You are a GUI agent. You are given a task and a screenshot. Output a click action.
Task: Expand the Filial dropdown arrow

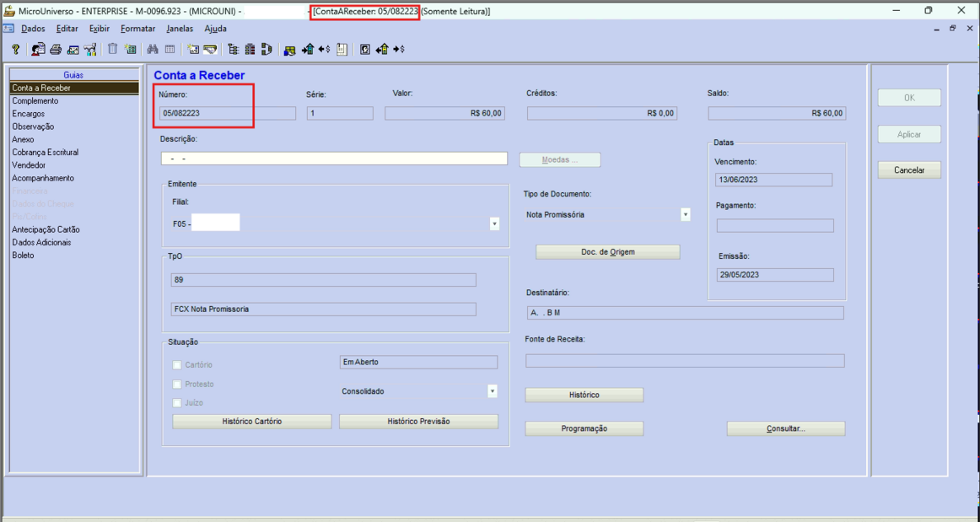coord(494,223)
